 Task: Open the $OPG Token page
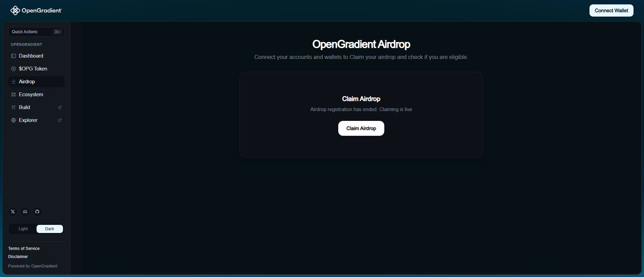(36, 69)
